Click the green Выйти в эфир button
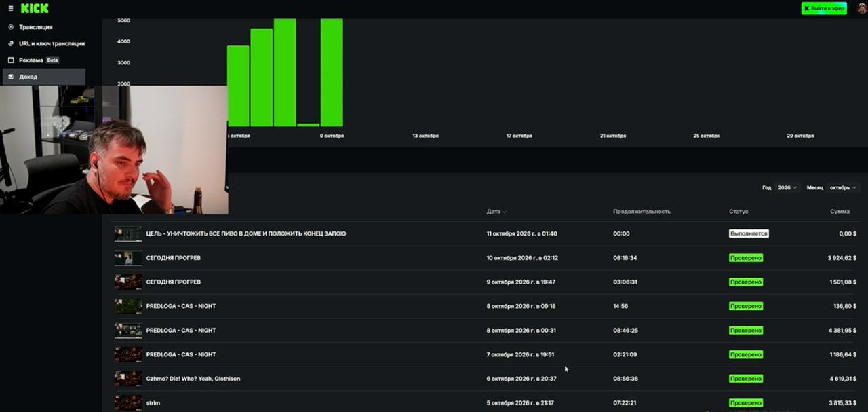The width and height of the screenshot is (868, 412). click(x=824, y=8)
